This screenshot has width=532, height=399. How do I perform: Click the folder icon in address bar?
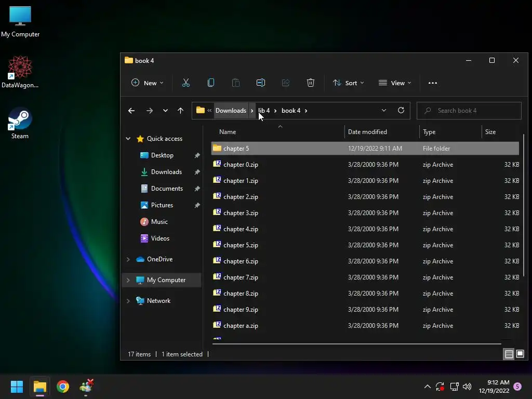[201, 110]
